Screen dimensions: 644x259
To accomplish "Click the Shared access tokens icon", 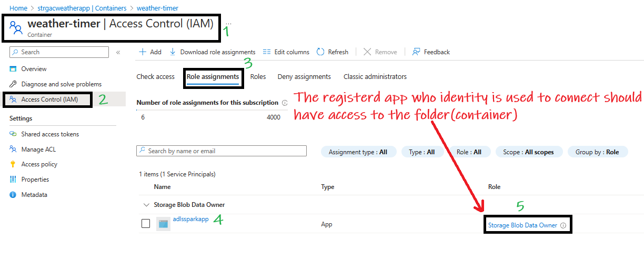I will click(13, 134).
